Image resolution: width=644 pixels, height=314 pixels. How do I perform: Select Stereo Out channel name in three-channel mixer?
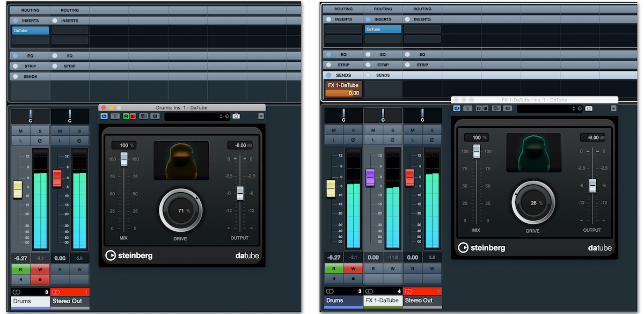click(x=422, y=300)
